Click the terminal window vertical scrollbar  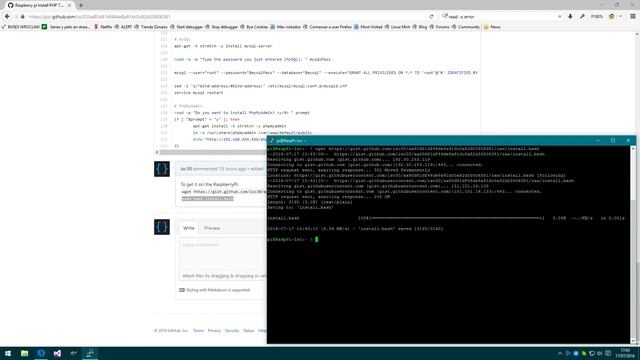(x=633, y=245)
